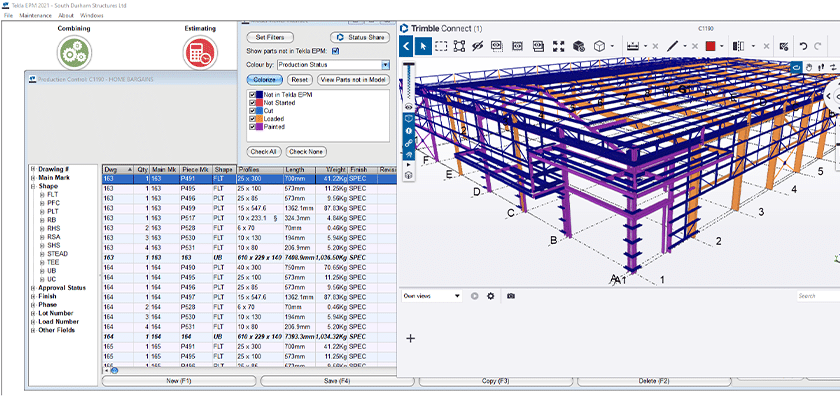This screenshot has height=400, width=840.
Task: Click the link icon on viewer side strip
Action: [409, 143]
